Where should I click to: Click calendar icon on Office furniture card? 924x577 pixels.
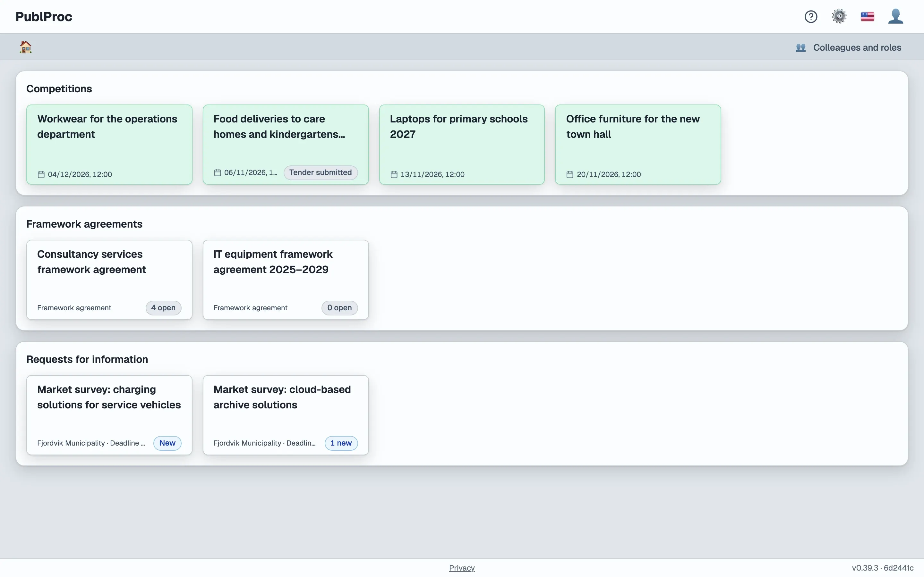click(570, 174)
